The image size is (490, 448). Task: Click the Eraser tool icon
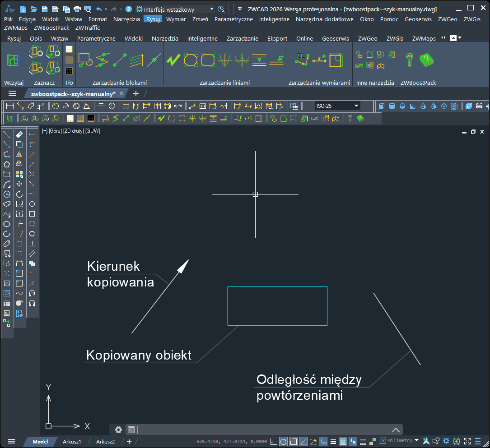click(x=19, y=134)
